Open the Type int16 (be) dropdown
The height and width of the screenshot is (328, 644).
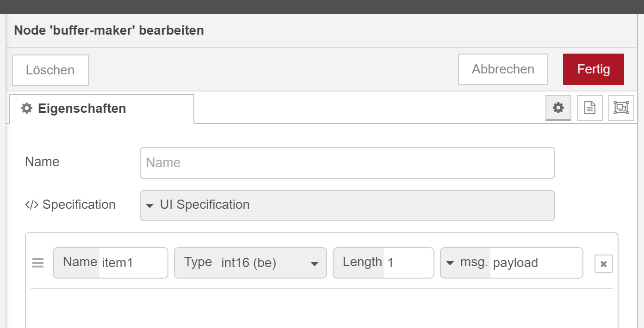tap(250, 263)
